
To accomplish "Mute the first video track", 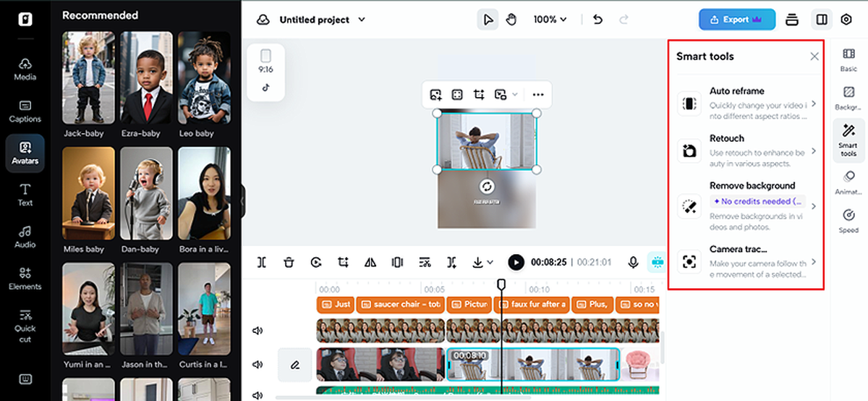I will (x=258, y=331).
